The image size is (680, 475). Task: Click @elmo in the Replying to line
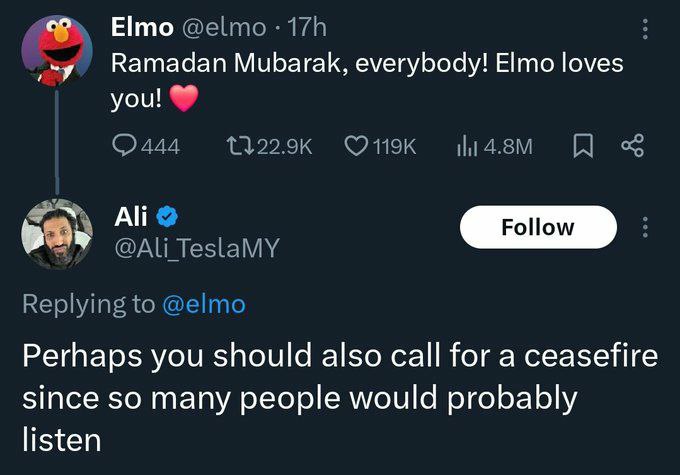tap(203, 304)
